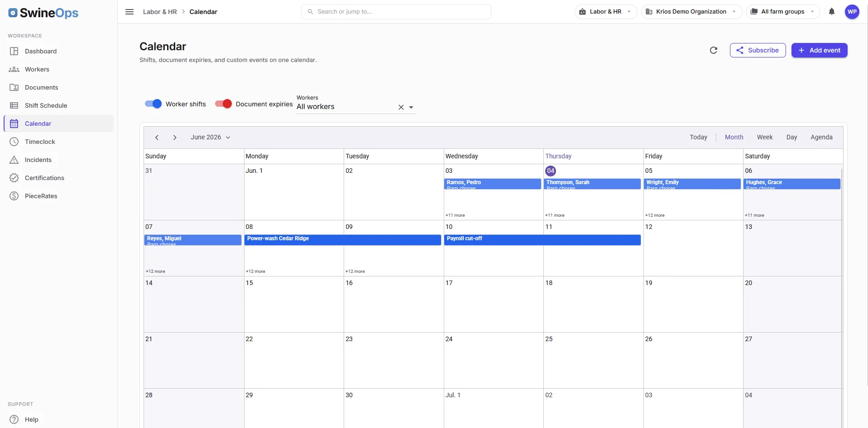
Task: Open the Help question icon
Action: (x=14, y=419)
